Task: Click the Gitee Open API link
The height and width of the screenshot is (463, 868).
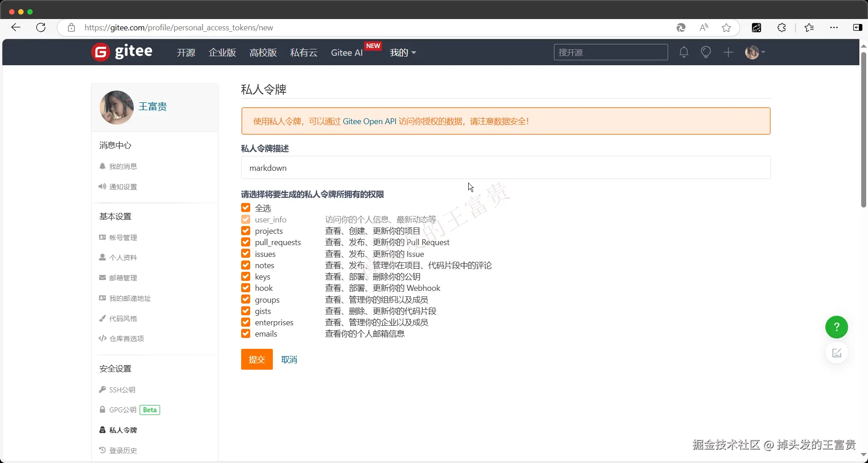Action: point(369,121)
